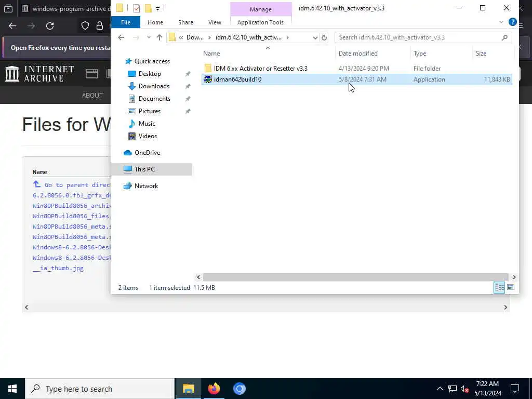Switch to the Home ribbon tab
The height and width of the screenshot is (399, 532).
point(155,22)
